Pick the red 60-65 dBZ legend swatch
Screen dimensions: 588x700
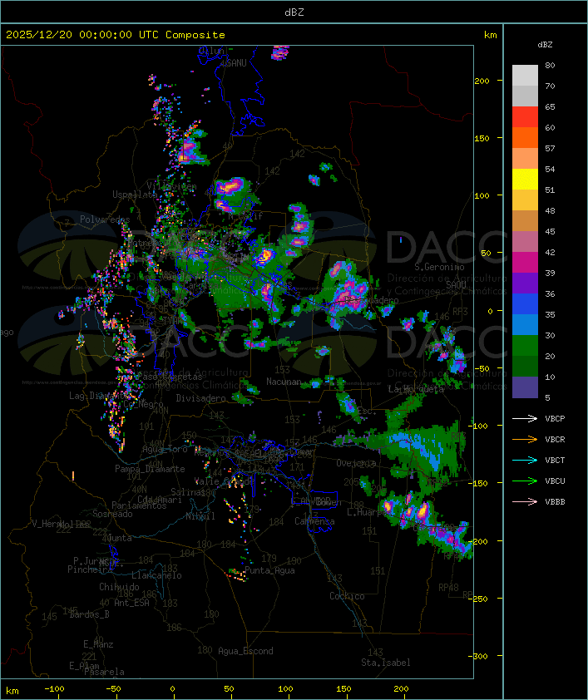(525, 117)
